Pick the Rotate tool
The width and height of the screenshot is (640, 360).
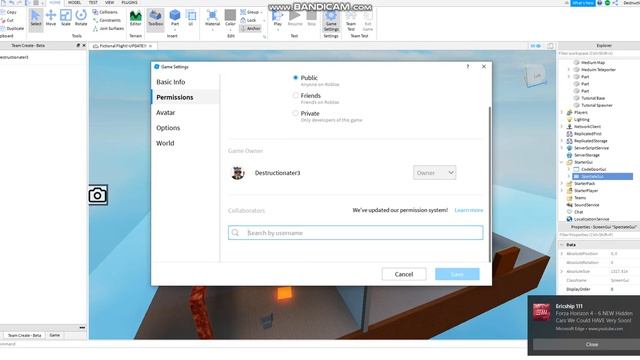coord(81,18)
